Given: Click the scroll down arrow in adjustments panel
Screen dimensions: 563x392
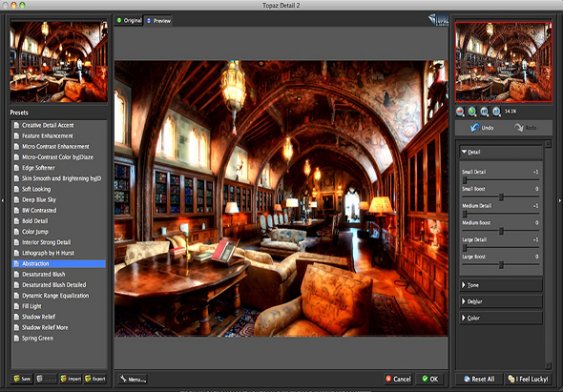Looking at the screenshot, I should tap(548, 366).
